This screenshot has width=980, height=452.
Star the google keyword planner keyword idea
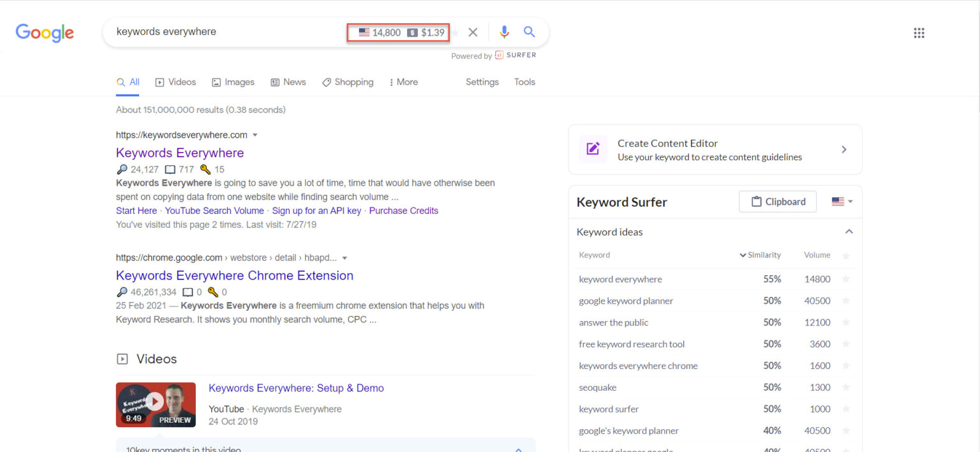coord(846,301)
